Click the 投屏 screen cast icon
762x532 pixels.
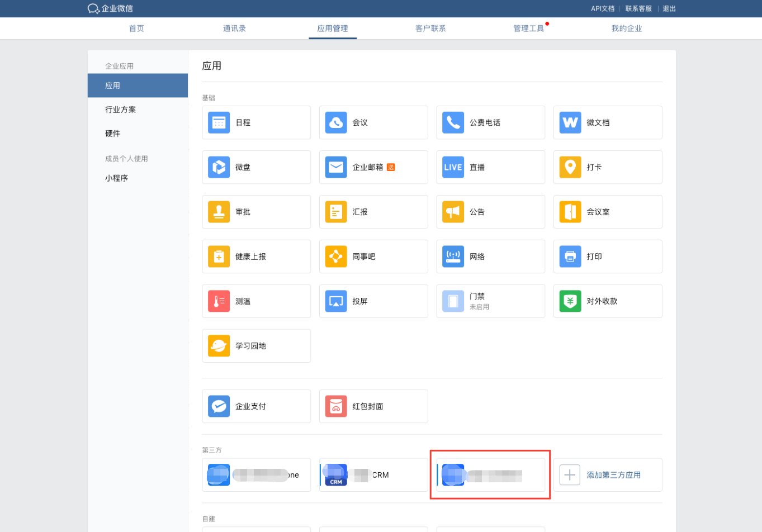336,301
